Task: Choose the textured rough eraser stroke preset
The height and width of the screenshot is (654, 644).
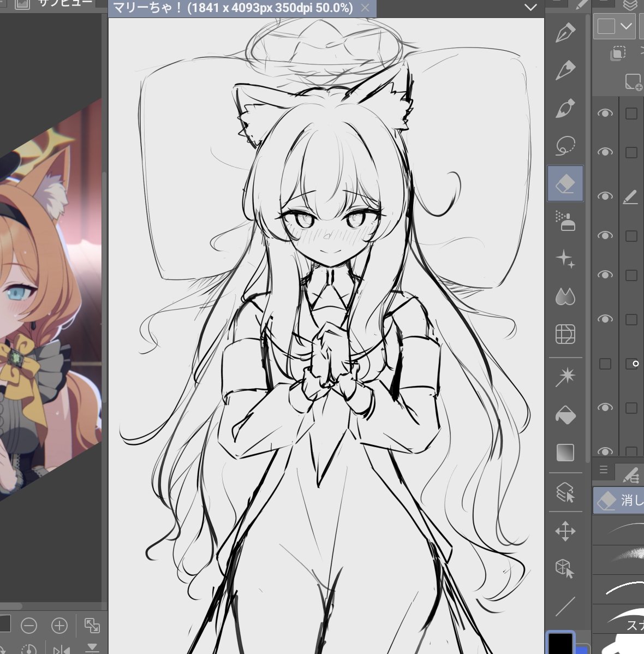Action: 618,560
